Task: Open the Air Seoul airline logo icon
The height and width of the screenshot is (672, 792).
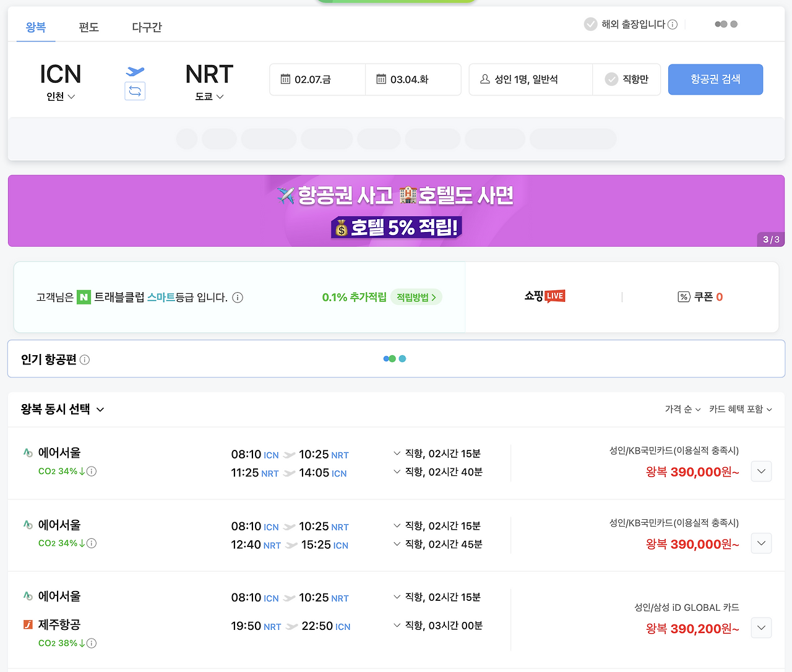Action: (28, 452)
